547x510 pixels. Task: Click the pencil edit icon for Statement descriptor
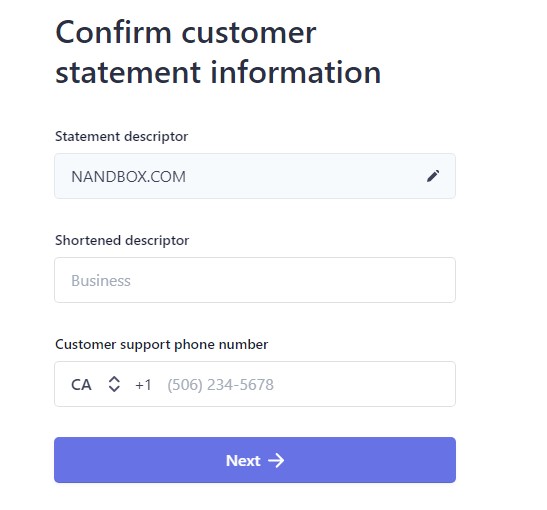coord(433,176)
